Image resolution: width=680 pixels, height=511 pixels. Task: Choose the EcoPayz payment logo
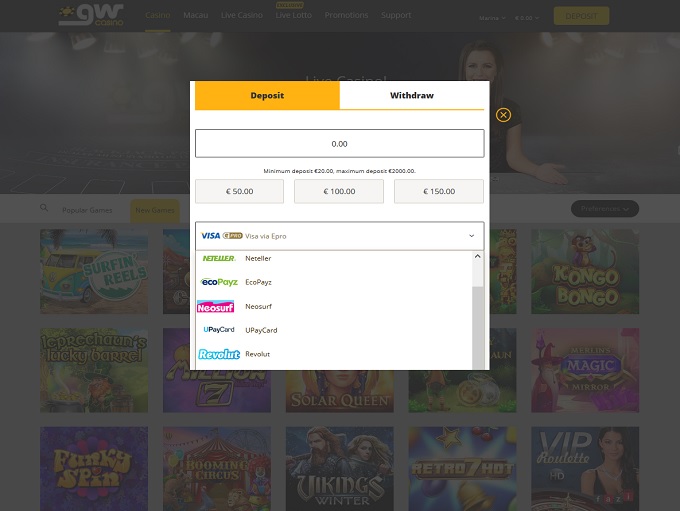(219, 282)
